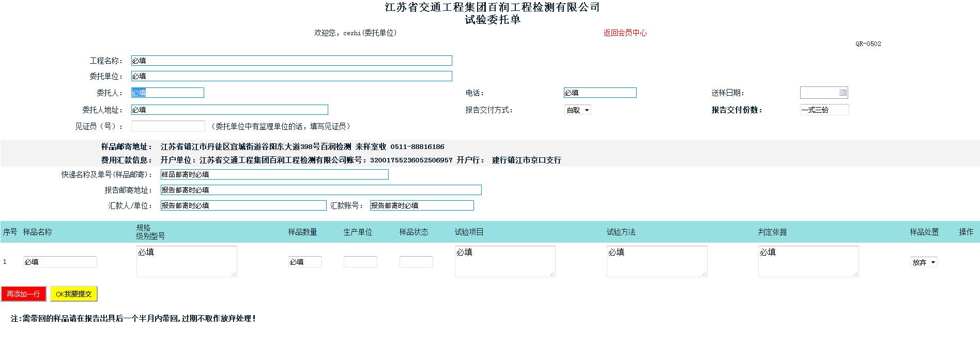Follow the 返回会员中心 link
The image size is (980, 341).
coord(624,33)
